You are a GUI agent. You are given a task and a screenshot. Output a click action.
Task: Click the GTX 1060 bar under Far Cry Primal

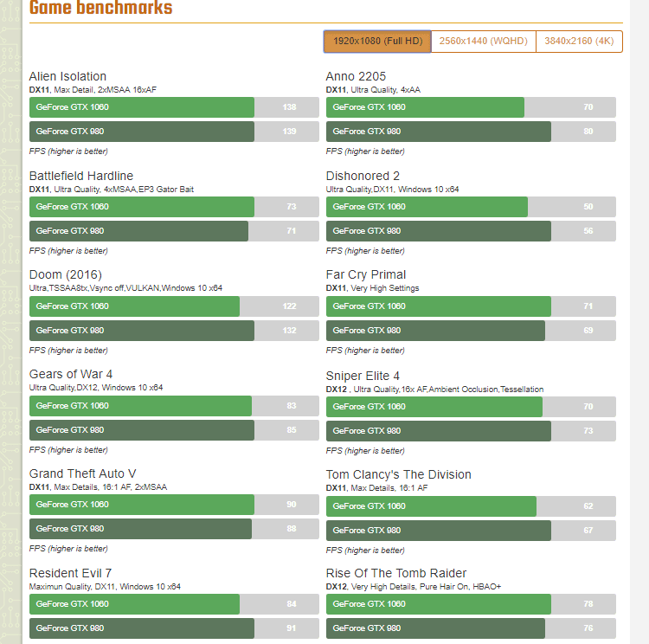click(438, 306)
